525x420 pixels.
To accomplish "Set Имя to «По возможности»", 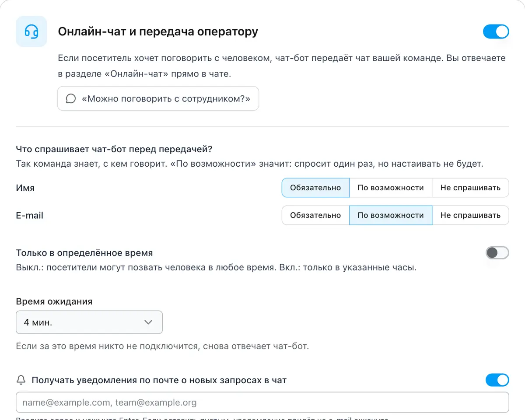I will pos(391,188).
